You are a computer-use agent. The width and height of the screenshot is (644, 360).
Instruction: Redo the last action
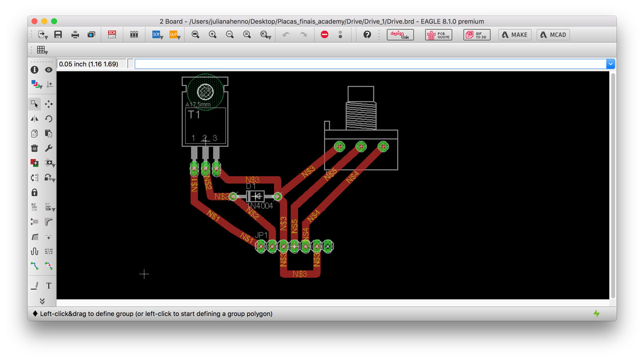[x=303, y=35]
